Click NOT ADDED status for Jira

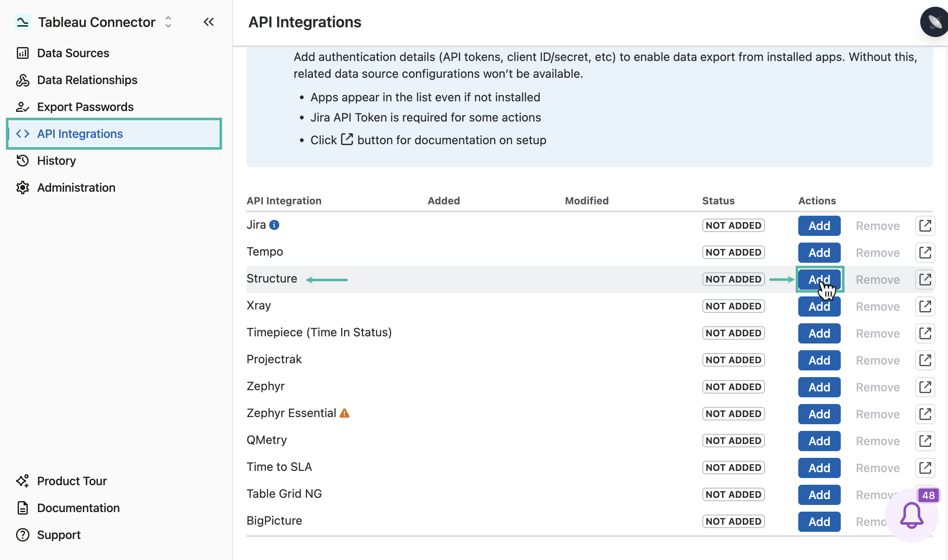pos(734,225)
